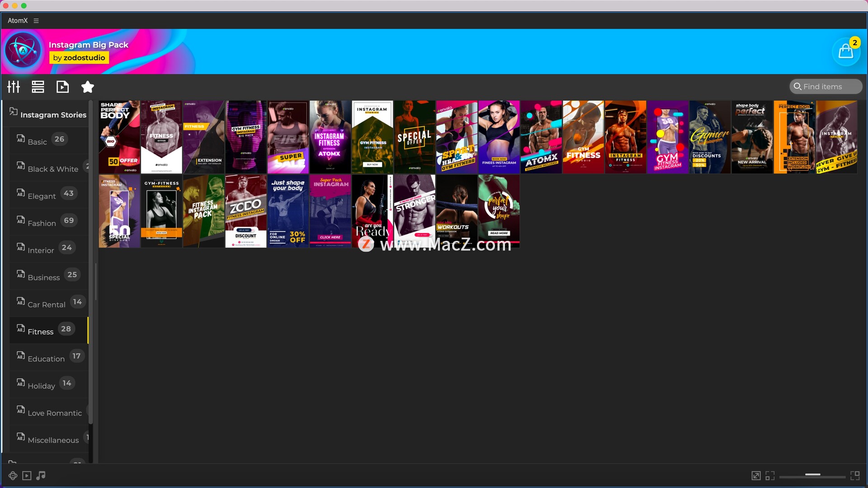The width and height of the screenshot is (868, 488).
Task: Open the AtomX hamburger menu
Action: tap(36, 21)
